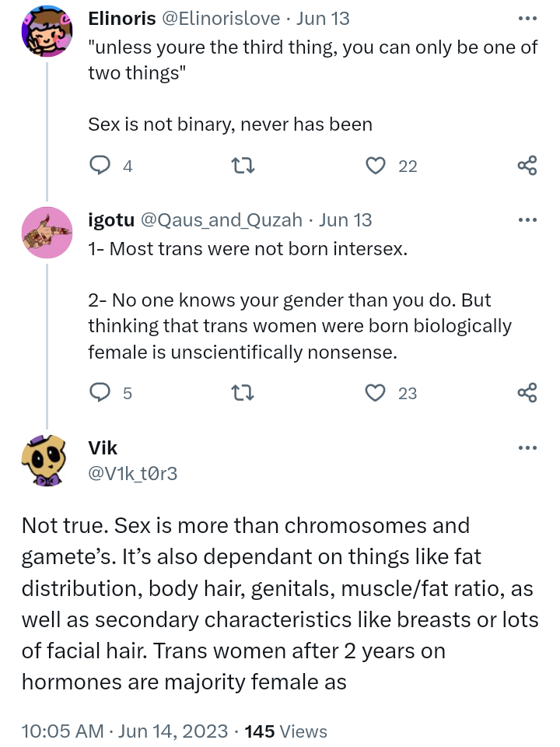
Task: Retweet igotu's tweet
Action: click(x=243, y=393)
